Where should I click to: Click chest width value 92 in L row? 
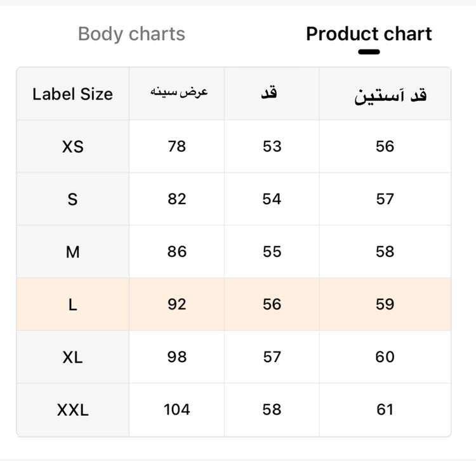176,304
